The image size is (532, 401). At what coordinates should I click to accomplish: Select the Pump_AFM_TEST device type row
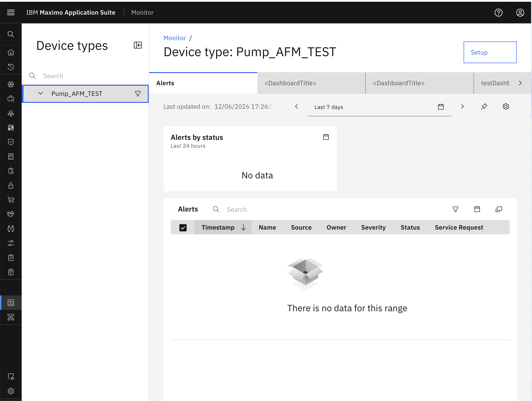85,94
